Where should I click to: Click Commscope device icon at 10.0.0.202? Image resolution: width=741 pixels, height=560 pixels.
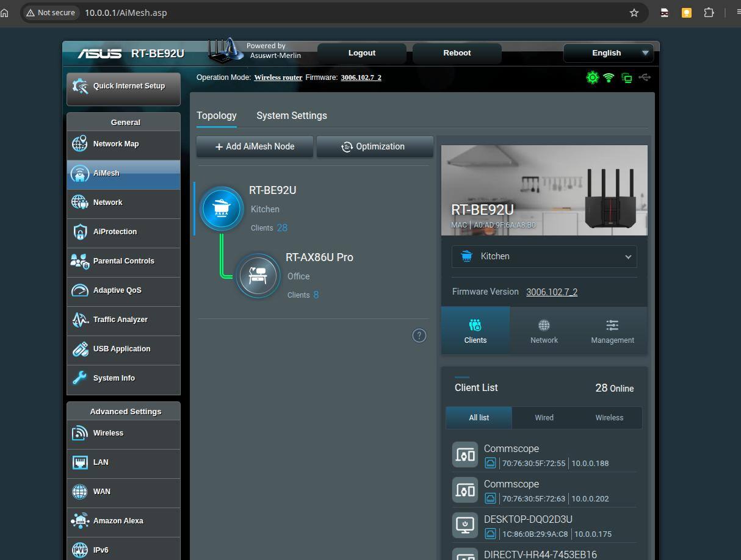coord(465,490)
